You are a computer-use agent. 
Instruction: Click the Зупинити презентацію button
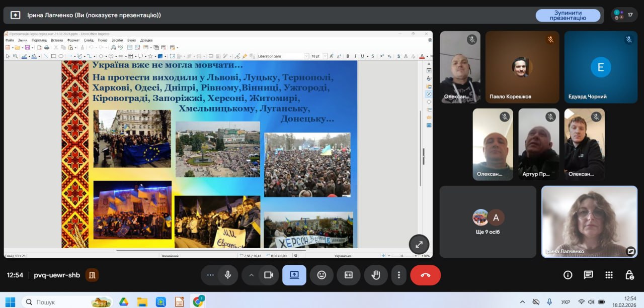tap(568, 15)
